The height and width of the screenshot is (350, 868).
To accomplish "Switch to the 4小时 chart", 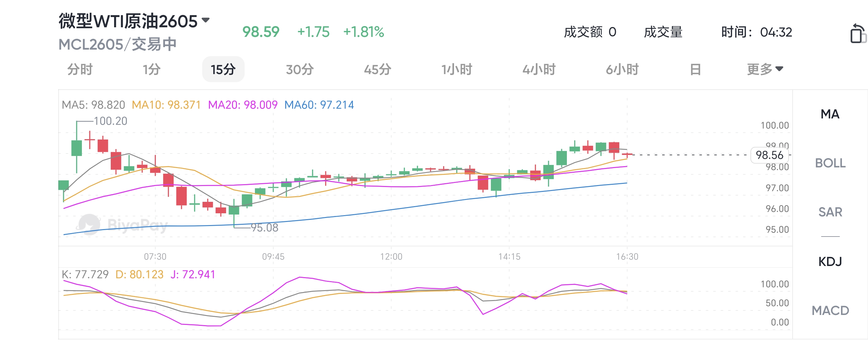I will point(539,69).
